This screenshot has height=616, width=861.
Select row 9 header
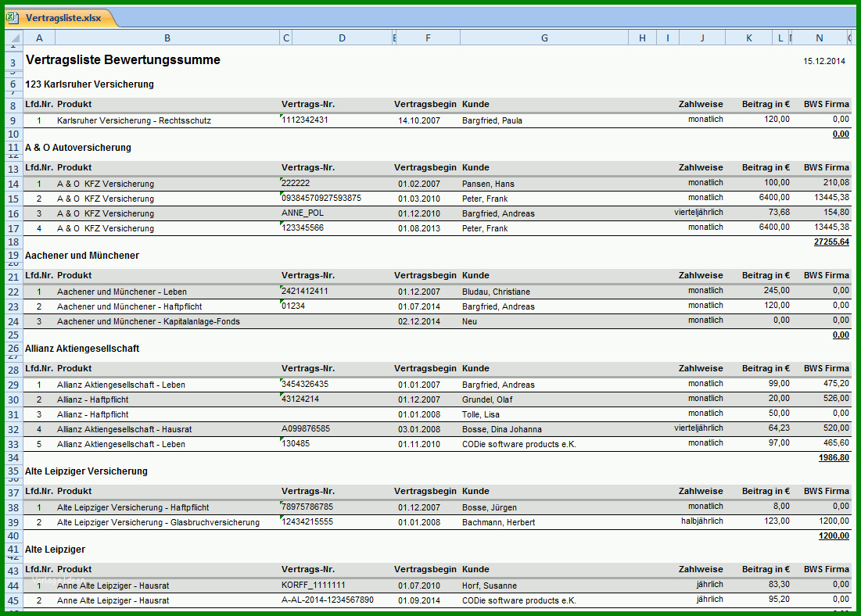pyautogui.click(x=13, y=121)
